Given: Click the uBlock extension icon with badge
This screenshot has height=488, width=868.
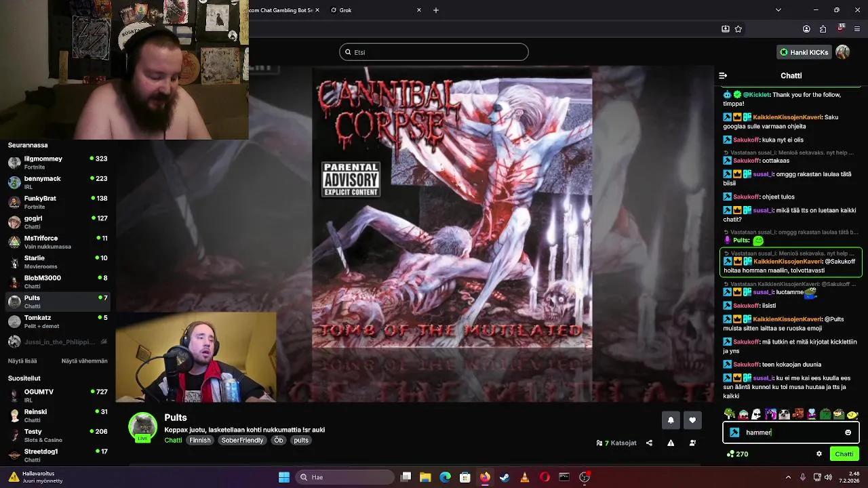Looking at the screenshot, I should tap(841, 29).
